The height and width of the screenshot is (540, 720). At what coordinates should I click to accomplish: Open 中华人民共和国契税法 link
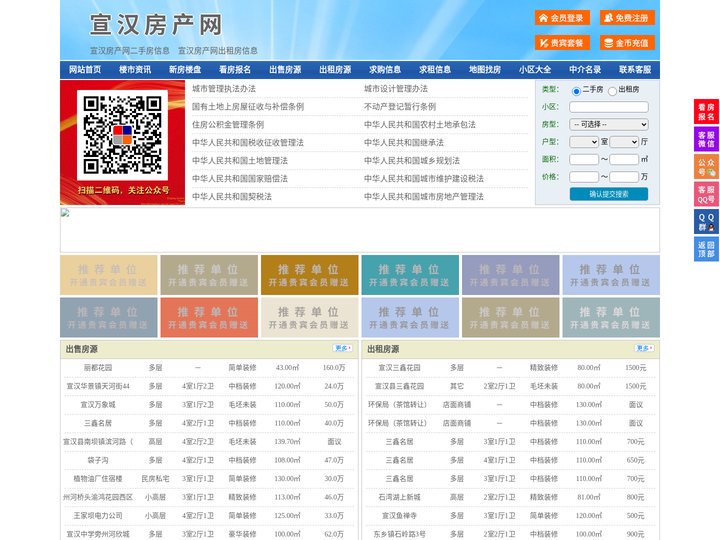coord(232,197)
